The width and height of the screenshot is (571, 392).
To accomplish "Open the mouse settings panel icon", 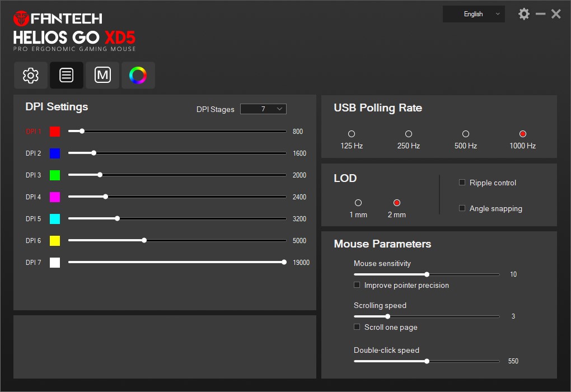I will click(30, 75).
